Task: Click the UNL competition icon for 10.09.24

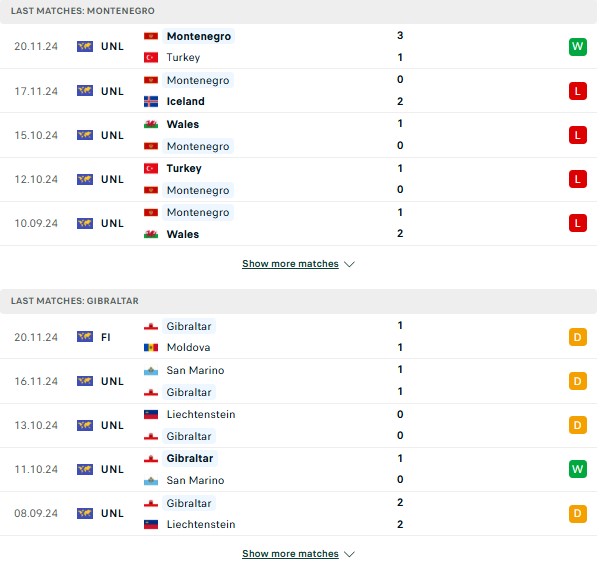Action: (x=85, y=223)
